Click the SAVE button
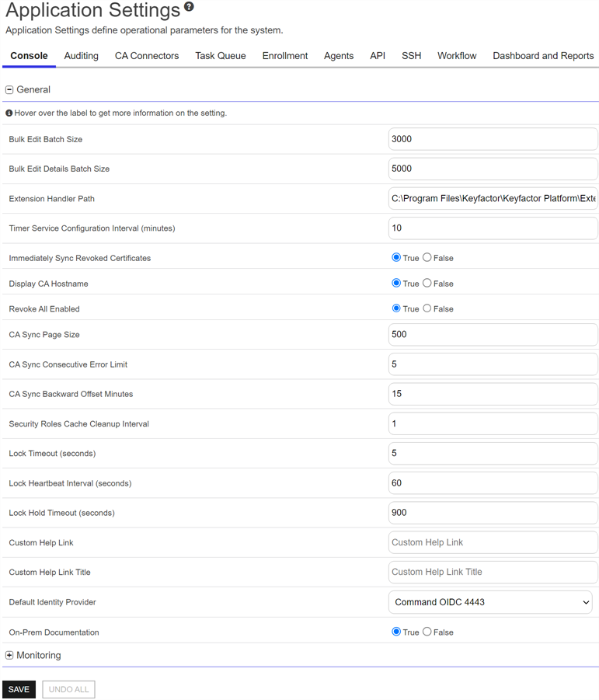Viewport: 599px width, 700px height. tap(19, 689)
